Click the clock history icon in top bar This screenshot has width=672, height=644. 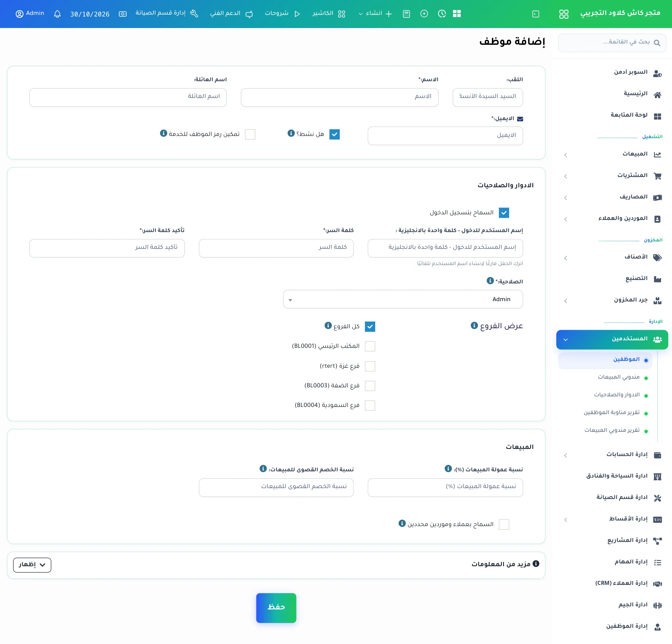442,14
